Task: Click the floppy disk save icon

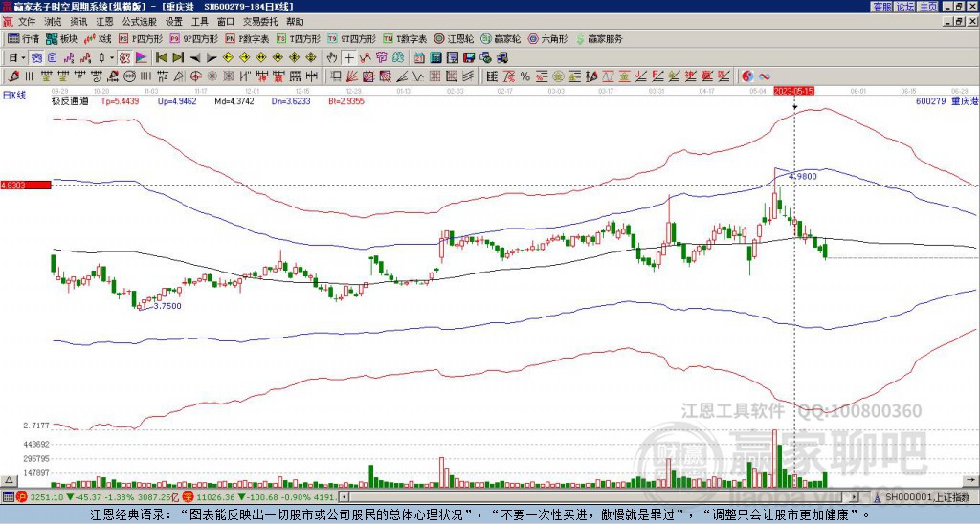Action: pos(469,58)
